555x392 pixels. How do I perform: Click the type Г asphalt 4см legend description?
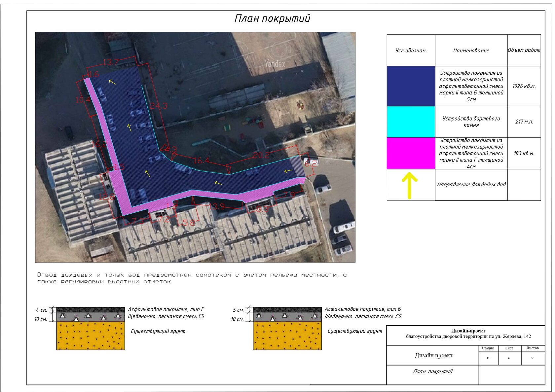click(471, 153)
